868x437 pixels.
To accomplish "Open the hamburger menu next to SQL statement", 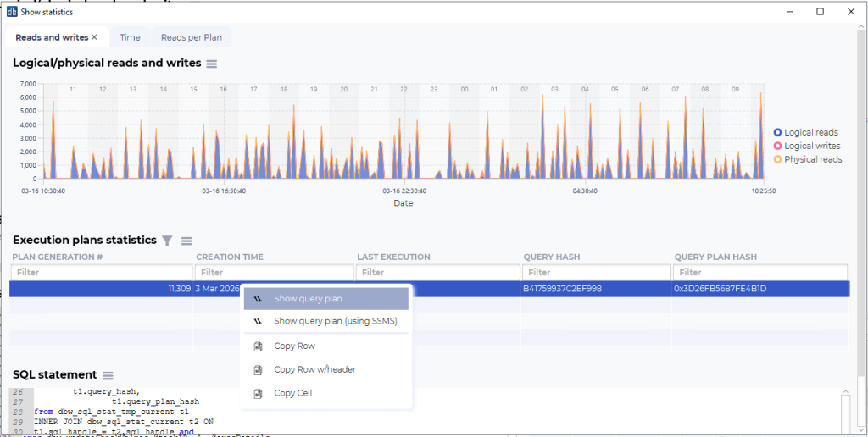I will pyautogui.click(x=108, y=375).
